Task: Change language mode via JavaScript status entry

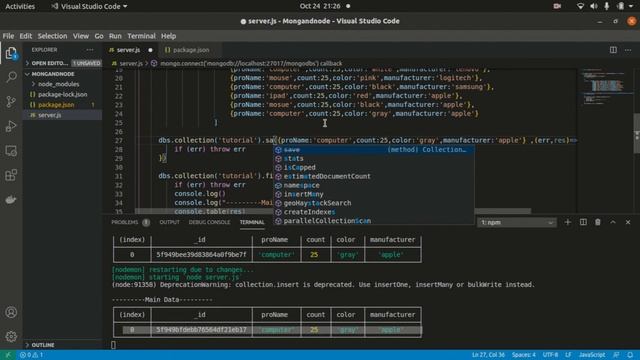Action: [x=592, y=355]
